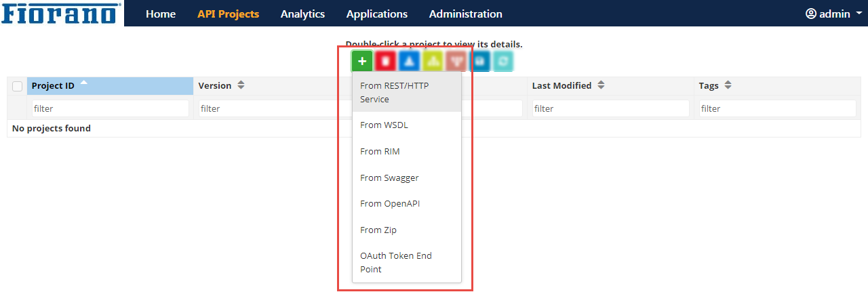The height and width of the screenshot is (292, 868).
Task: Click the teal refresh toolbar icon
Action: [x=502, y=61]
